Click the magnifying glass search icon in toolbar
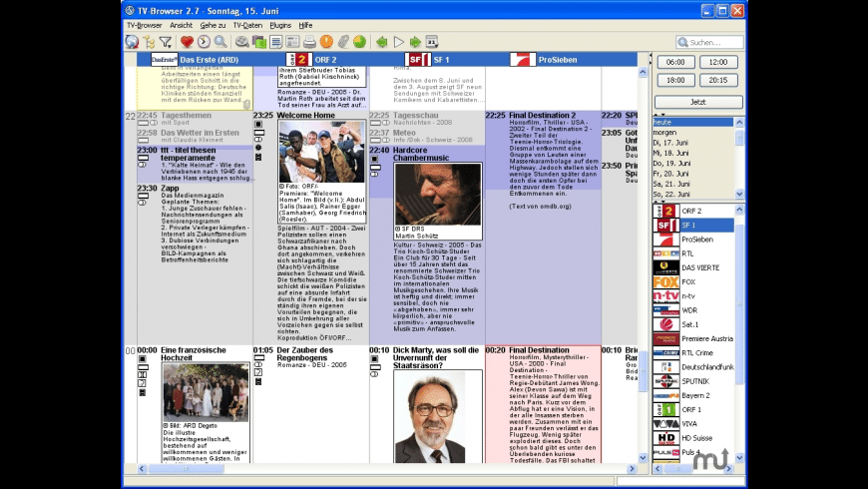The image size is (868, 489). (220, 42)
